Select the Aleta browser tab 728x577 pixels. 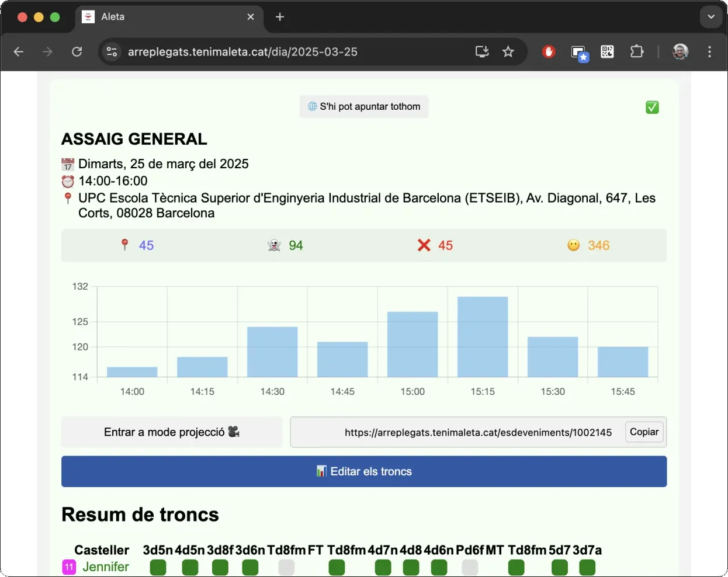pos(169,17)
